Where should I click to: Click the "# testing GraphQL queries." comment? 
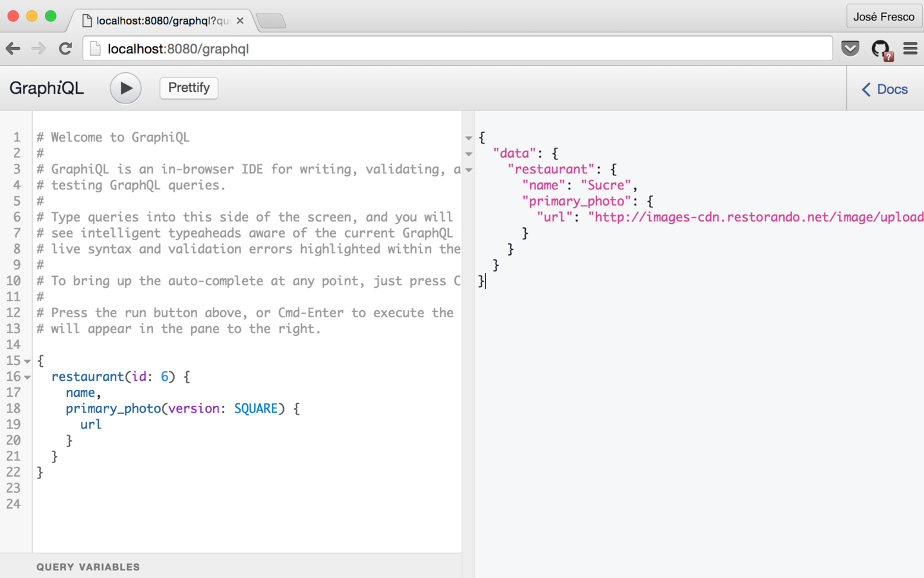(x=131, y=185)
